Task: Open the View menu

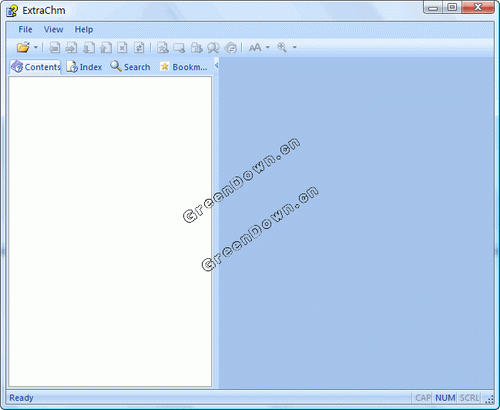Action: click(x=53, y=30)
